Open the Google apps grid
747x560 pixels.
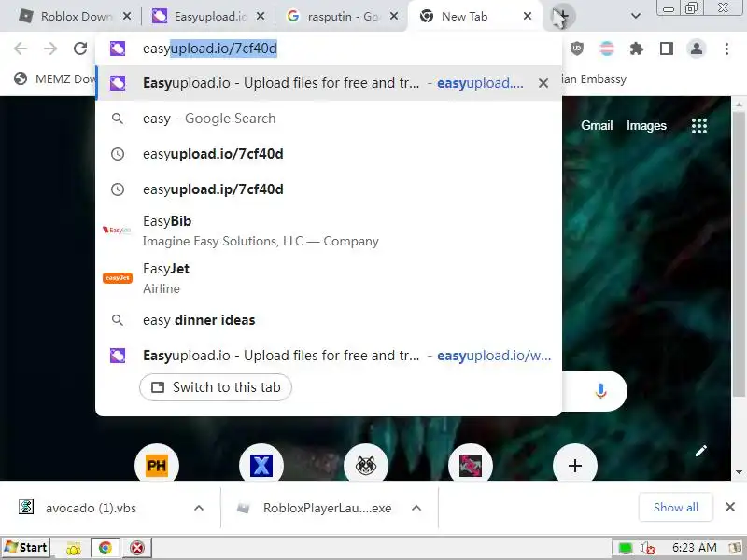pyautogui.click(x=698, y=126)
